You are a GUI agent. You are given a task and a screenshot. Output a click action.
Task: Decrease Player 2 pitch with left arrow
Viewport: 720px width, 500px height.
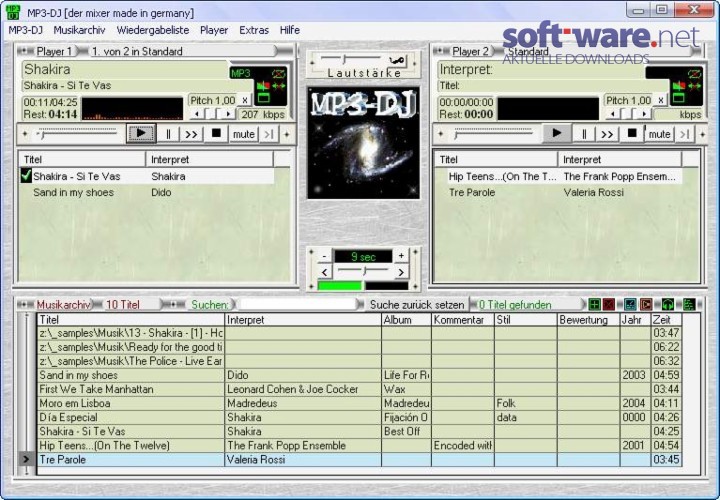613,114
